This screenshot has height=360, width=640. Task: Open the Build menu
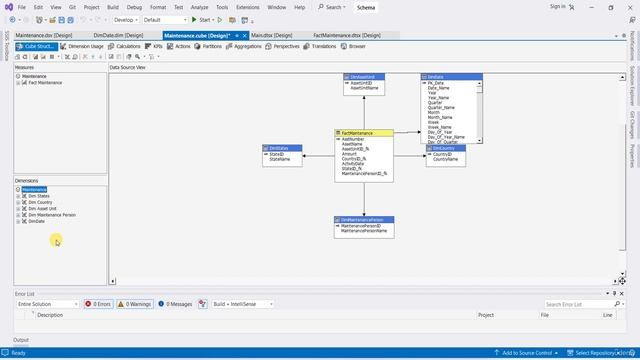tap(113, 7)
